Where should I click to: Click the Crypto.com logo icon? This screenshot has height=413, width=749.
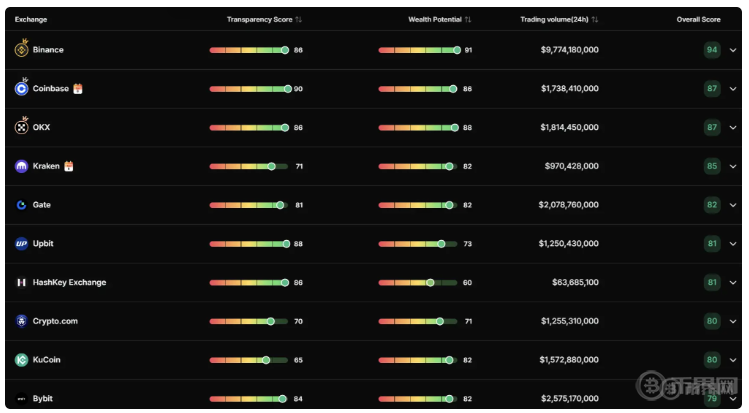tap(21, 321)
